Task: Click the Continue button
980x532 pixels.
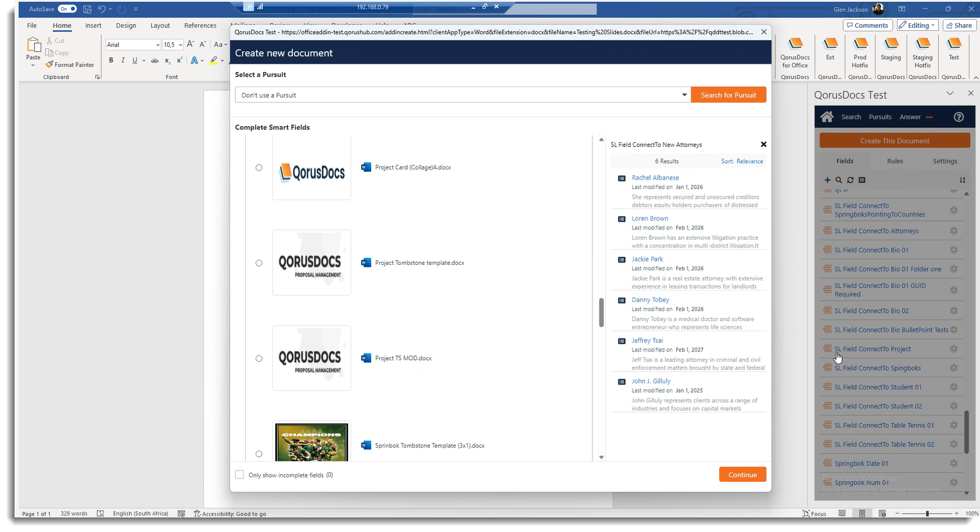Action: click(x=742, y=475)
